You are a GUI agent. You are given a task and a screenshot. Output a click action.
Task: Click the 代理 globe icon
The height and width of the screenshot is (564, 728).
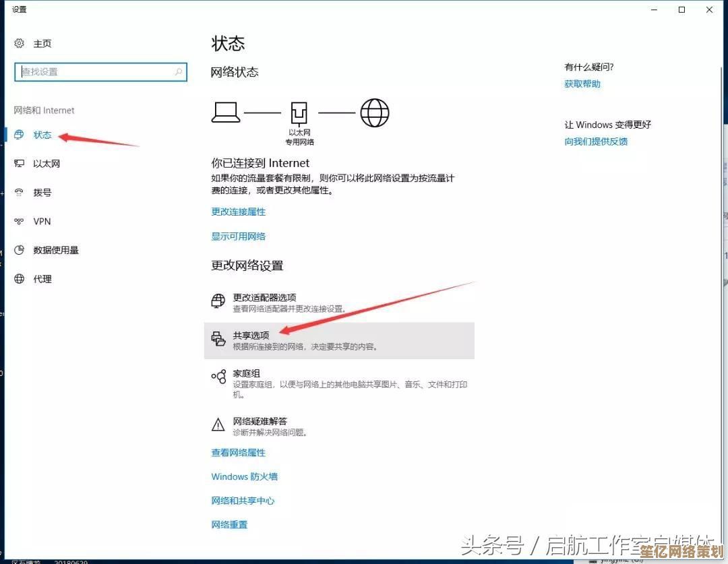click(19, 279)
